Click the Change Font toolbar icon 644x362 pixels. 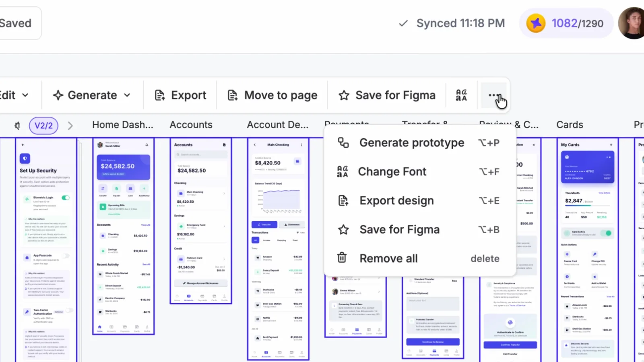tap(461, 95)
